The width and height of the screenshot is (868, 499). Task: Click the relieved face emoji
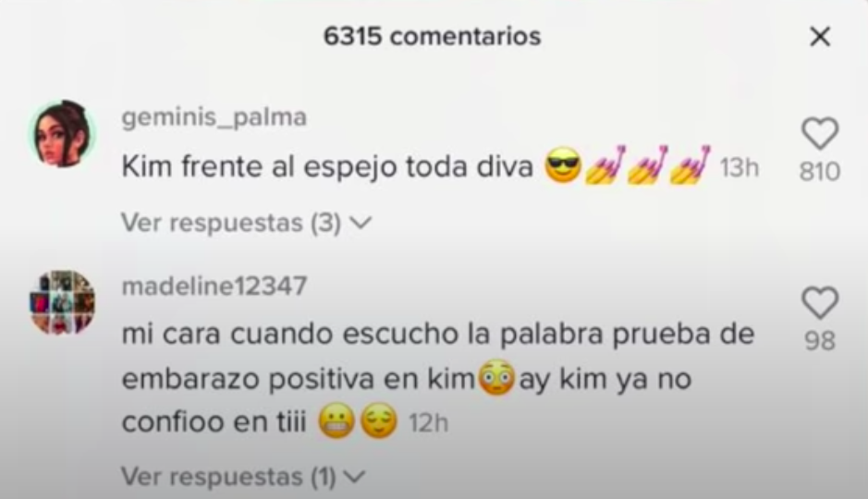(379, 421)
